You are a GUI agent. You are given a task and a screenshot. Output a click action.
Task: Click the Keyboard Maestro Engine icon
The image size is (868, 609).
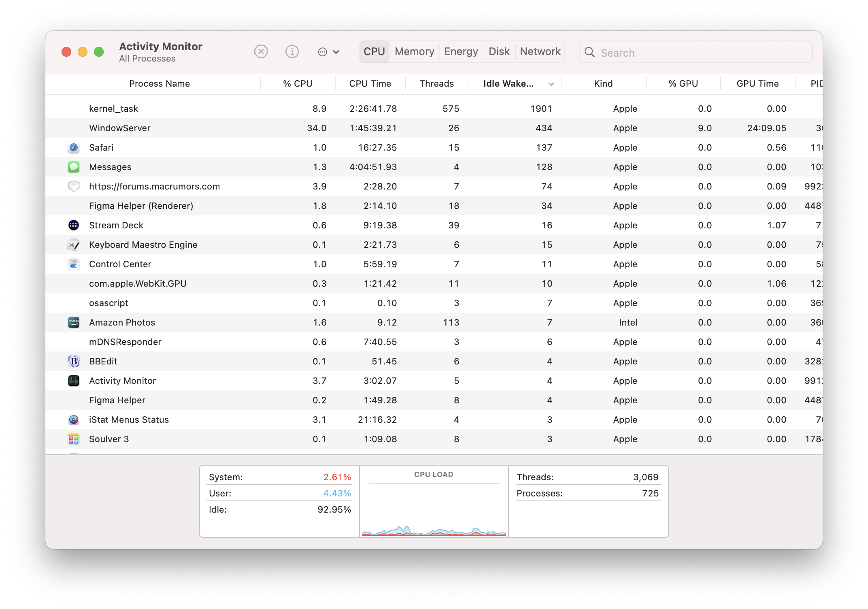[x=74, y=245]
